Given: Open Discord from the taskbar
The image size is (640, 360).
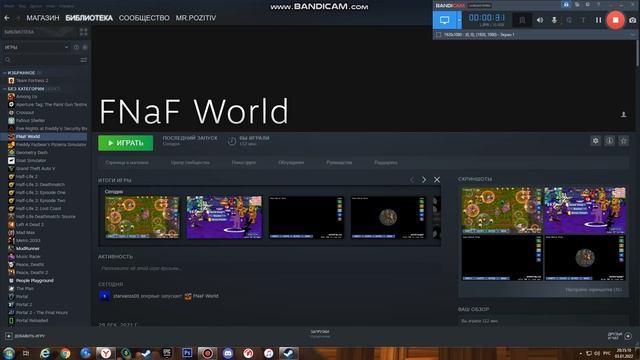Looking at the screenshot, I should [228, 353].
